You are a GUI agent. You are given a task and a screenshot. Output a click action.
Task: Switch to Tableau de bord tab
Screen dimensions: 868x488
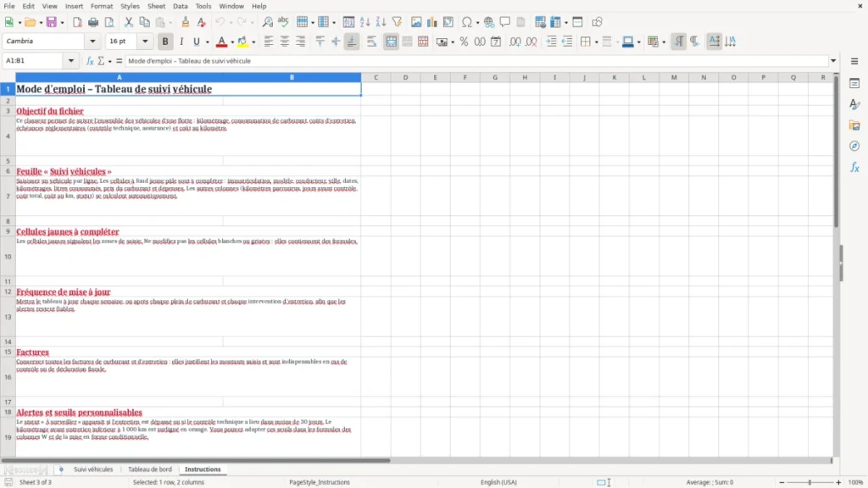pyautogui.click(x=150, y=469)
